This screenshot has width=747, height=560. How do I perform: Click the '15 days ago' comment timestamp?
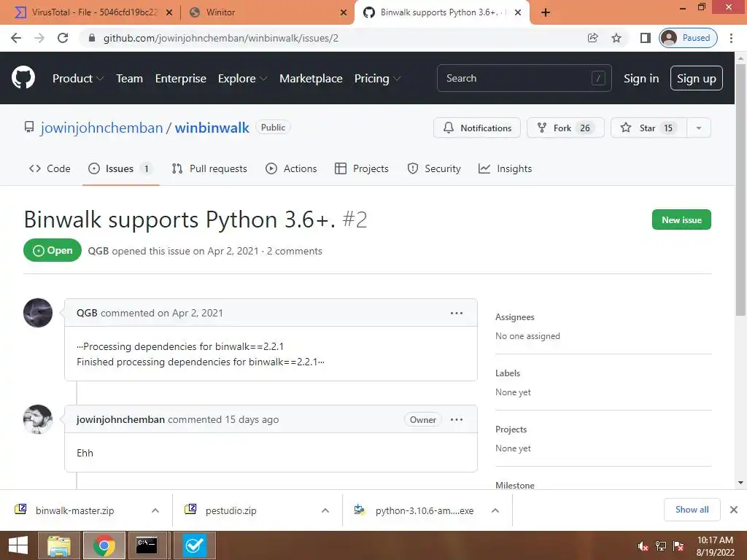point(252,419)
